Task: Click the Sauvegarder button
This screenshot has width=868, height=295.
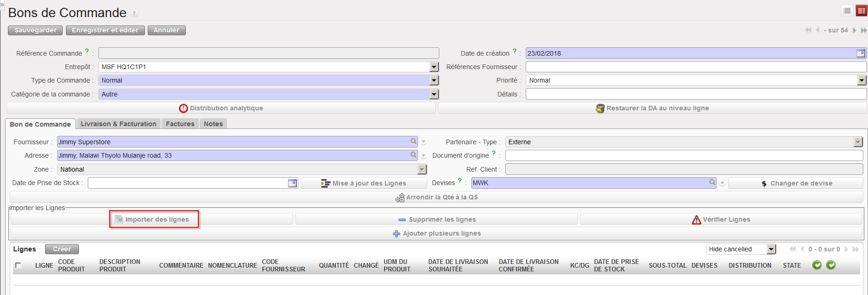Action: coord(35,30)
